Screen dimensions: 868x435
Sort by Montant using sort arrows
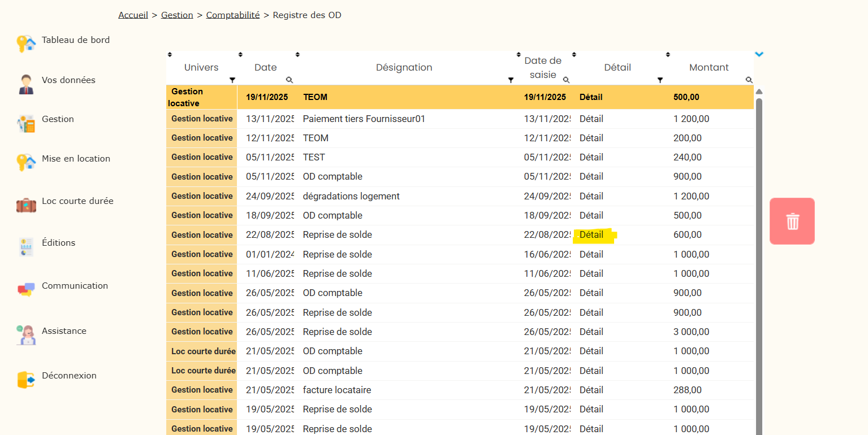pos(668,55)
